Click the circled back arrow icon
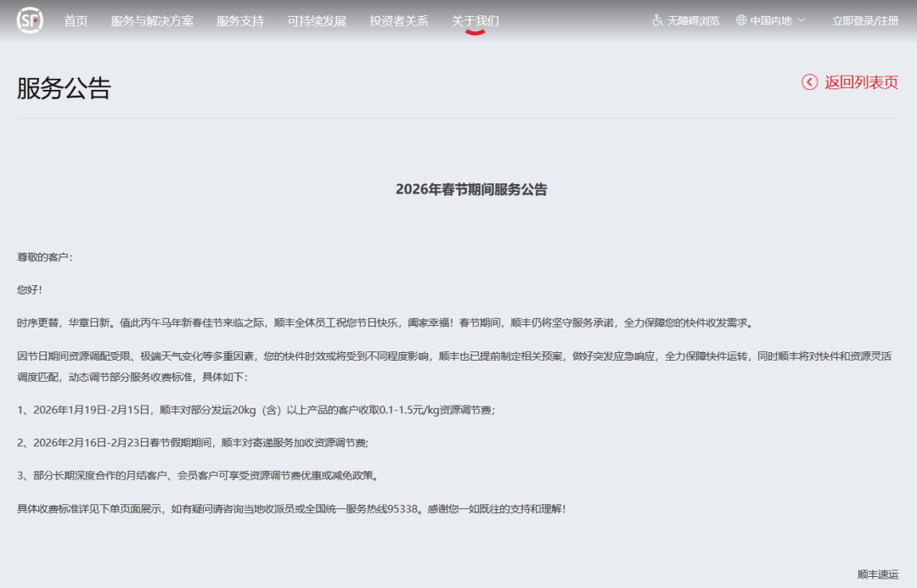Viewport: 917px width, 588px height. (809, 82)
